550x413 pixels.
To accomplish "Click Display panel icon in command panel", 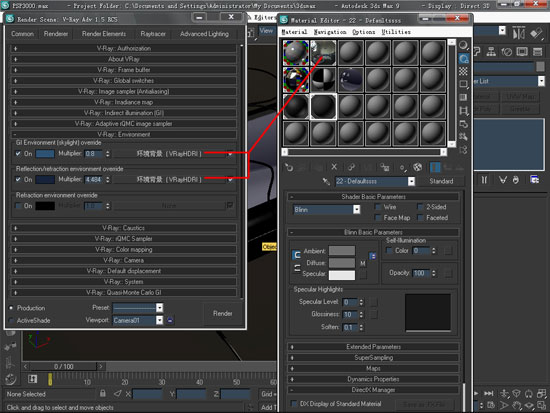I will pyautogui.click(x=522, y=52).
